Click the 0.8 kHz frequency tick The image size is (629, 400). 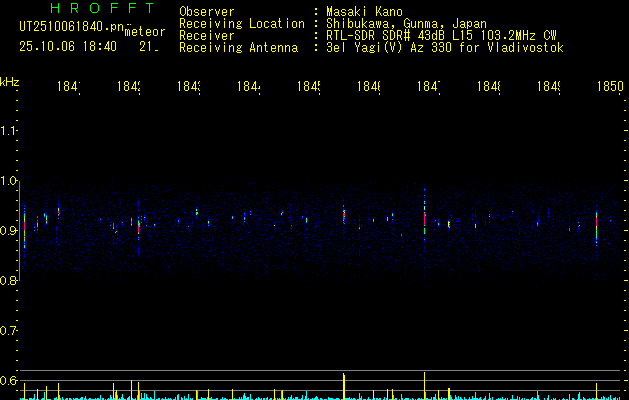[x=9, y=280]
